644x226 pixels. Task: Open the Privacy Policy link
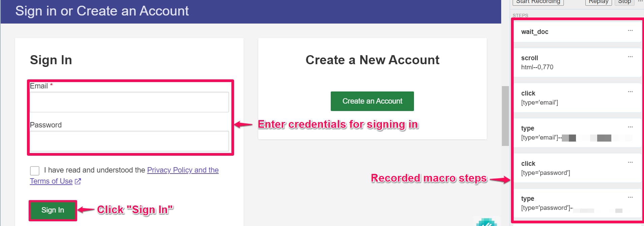coord(183,170)
